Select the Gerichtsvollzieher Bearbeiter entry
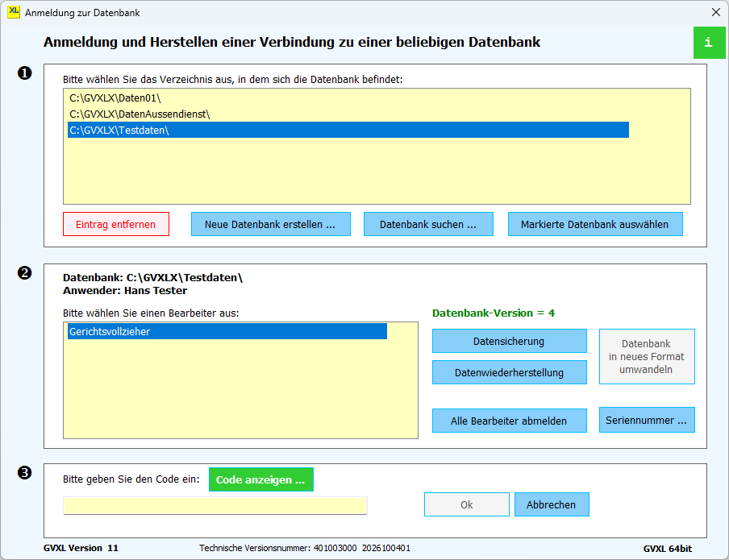This screenshot has height=560, width=729. [x=227, y=331]
